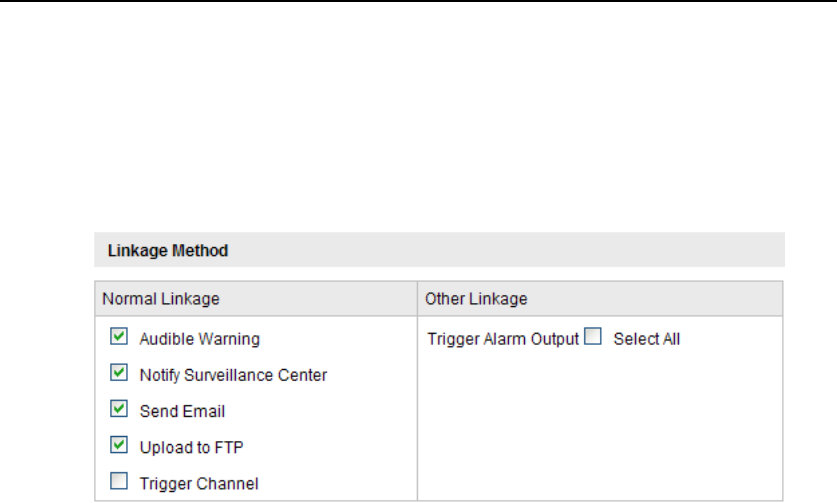This screenshot has width=837, height=503.
Task: Click the Trigger Channel text label
Action: coord(199,483)
